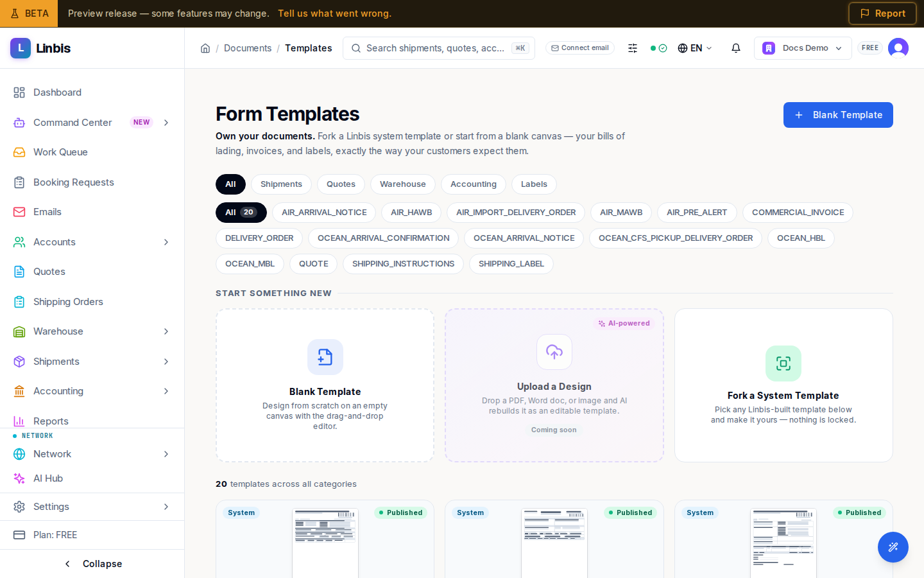Open the user avatar menu
The image size is (924, 578).
tap(898, 48)
